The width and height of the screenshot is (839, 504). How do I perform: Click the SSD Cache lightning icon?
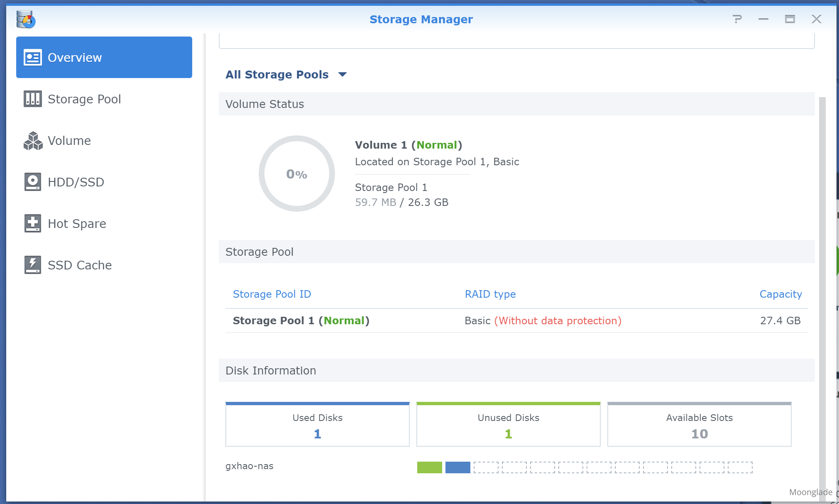(32, 265)
